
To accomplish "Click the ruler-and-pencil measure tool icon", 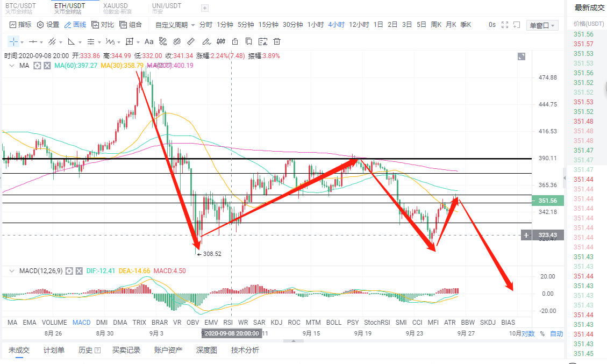I will 163,41.
